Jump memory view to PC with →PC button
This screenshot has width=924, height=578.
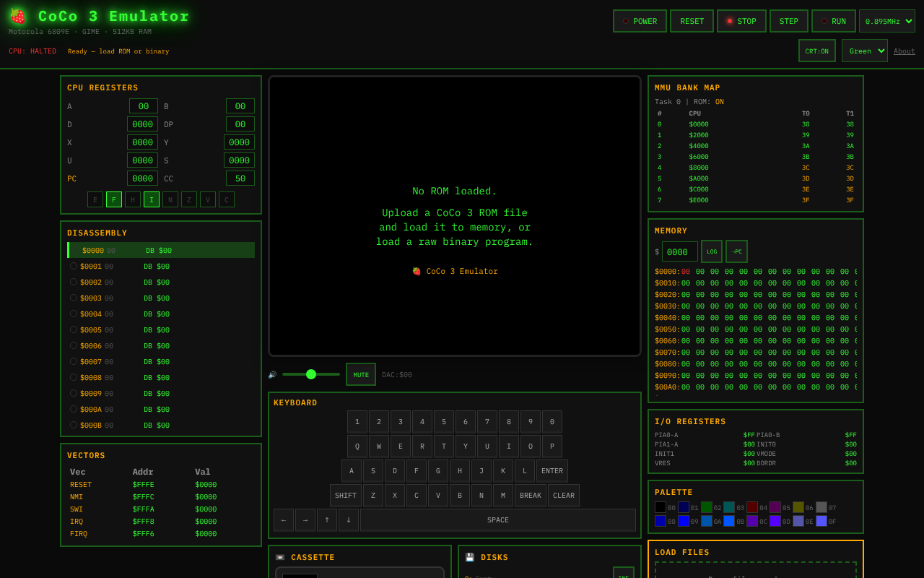click(x=736, y=251)
